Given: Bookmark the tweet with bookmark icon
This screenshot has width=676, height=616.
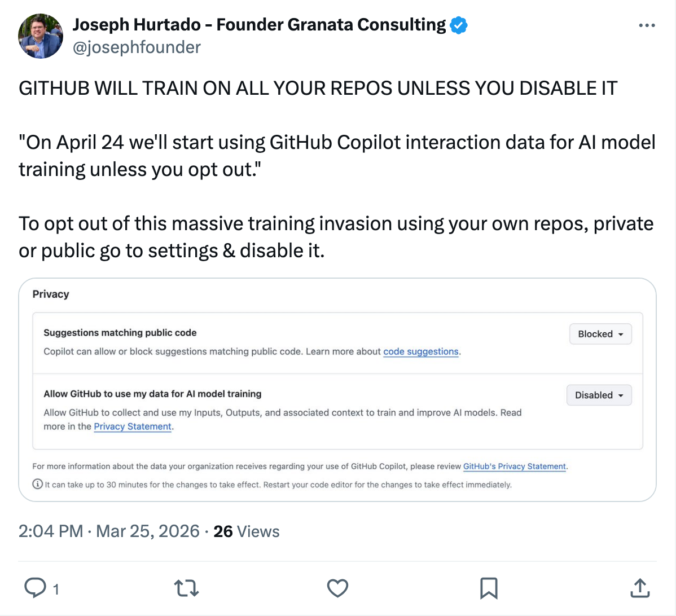Looking at the screenshot, I should tap(489, 588).
